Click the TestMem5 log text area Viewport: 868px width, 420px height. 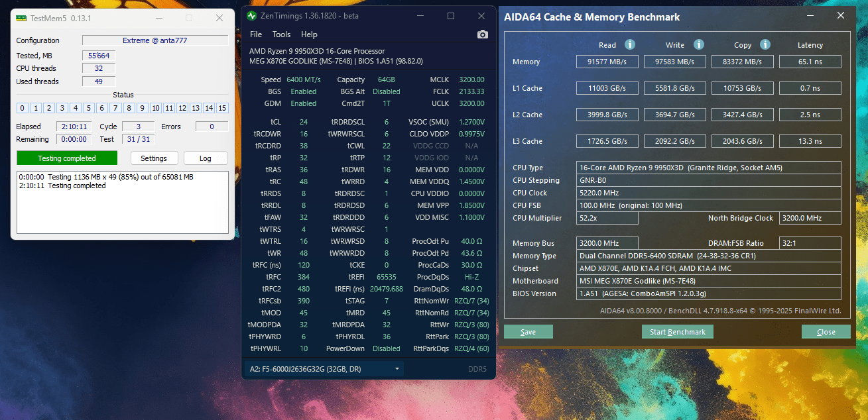(123, 202)
